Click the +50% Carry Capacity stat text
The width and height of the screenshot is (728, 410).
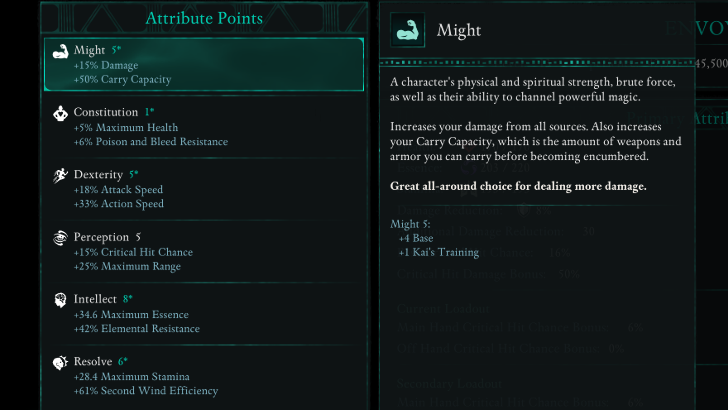122,79
